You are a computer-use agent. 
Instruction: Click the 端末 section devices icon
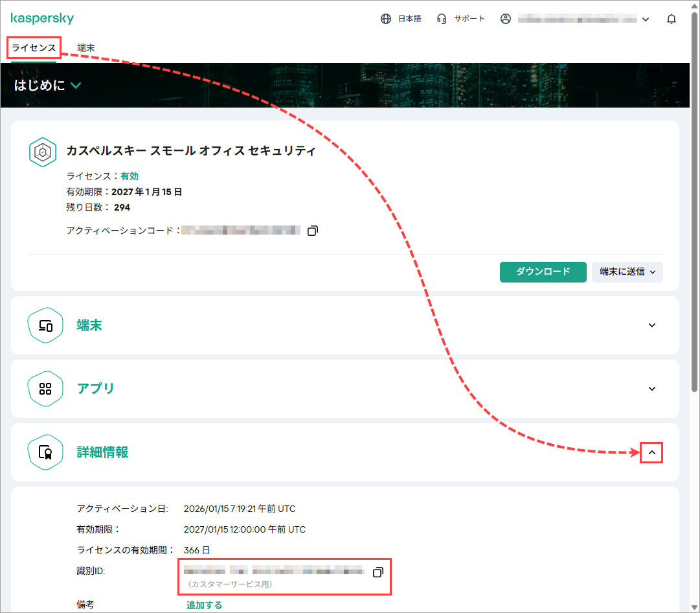[45, 325]
